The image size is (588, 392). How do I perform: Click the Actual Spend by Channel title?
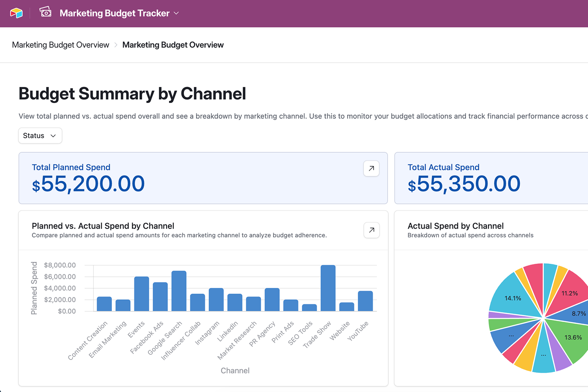point(456,226)
